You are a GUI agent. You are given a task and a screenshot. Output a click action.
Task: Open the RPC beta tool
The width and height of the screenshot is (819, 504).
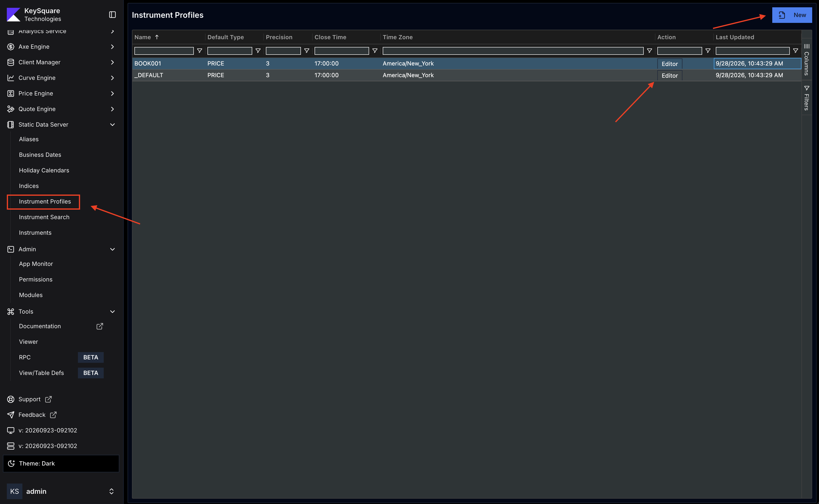[x=25, y=357]
